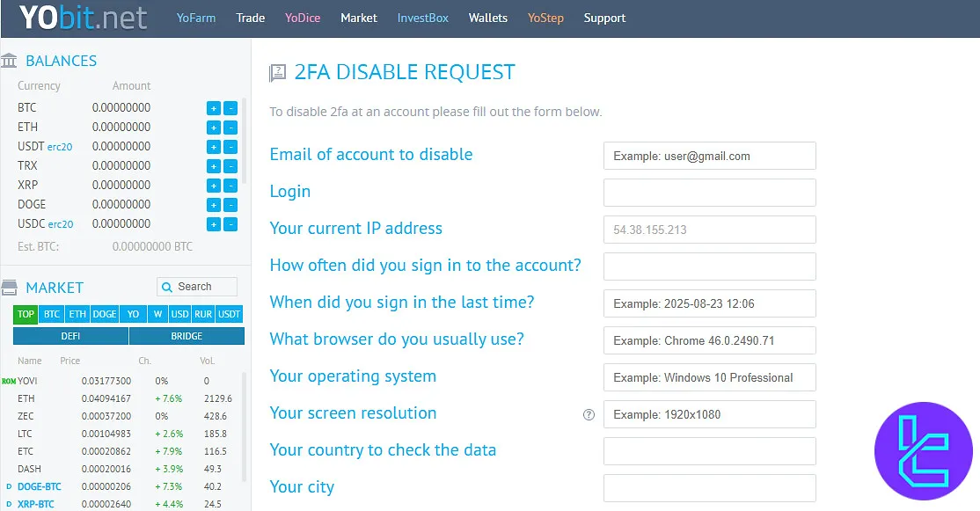Screen dimensions: 980x511
Task: Click the ETH deposit plus icon
Action: pos(214,128)
